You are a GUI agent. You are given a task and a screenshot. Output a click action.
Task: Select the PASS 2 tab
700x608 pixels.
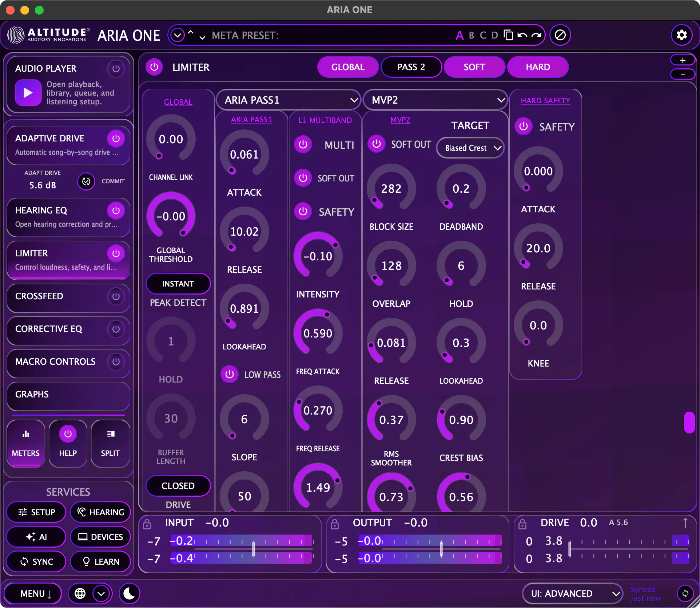(411, 67)
